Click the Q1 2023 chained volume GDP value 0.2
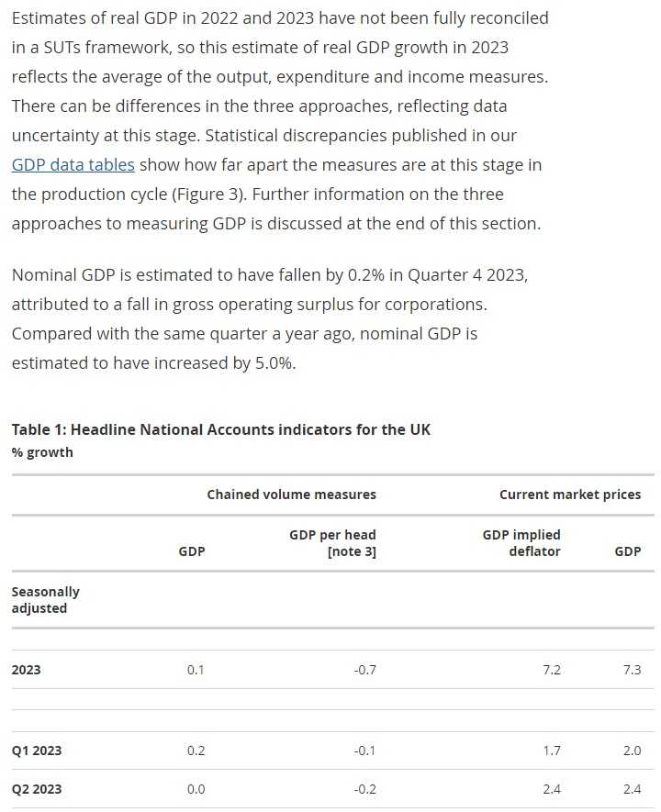This screenshot has width=661, height=812. pos(196,751)
